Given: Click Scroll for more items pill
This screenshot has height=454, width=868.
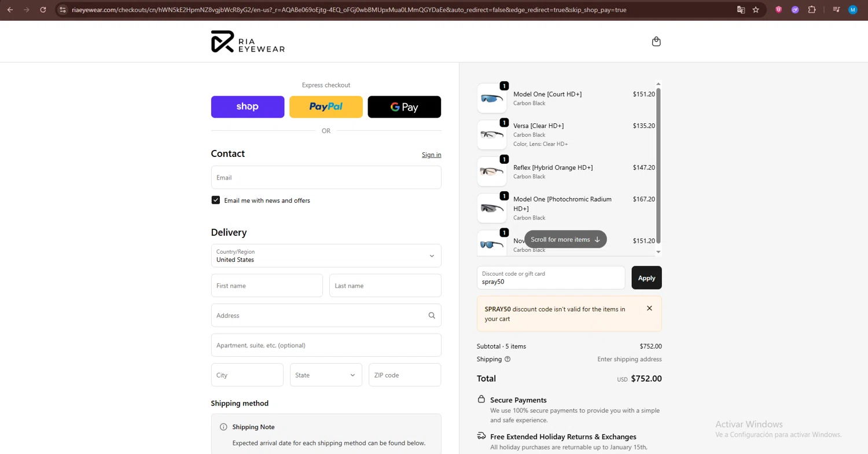Looking at the screenshot, I should pos(565,239).
